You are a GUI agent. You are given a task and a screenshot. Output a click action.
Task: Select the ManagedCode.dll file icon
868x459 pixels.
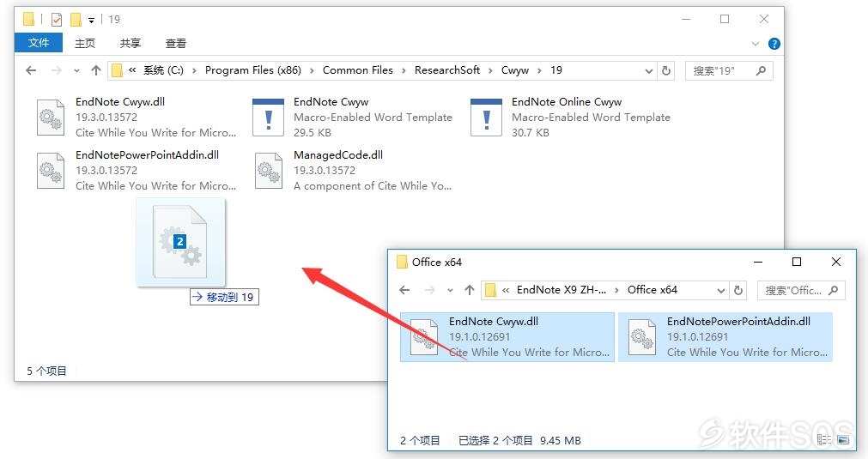[x=269, y=171]
